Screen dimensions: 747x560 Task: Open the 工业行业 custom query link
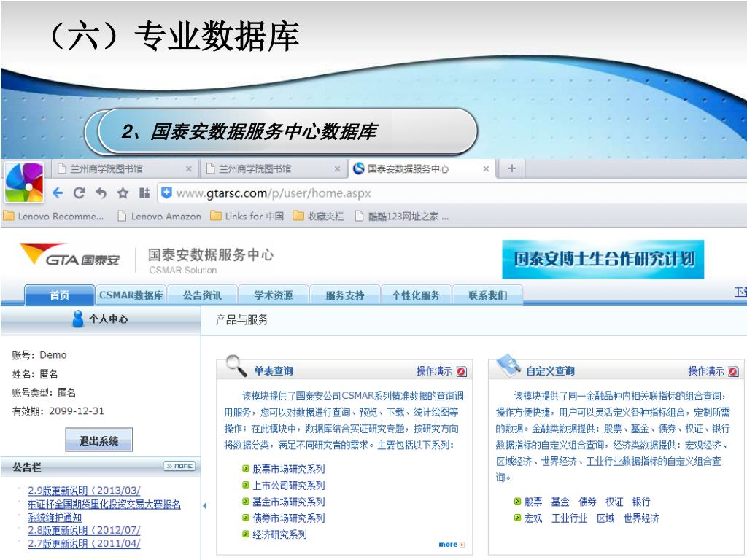tap(569, 518)
